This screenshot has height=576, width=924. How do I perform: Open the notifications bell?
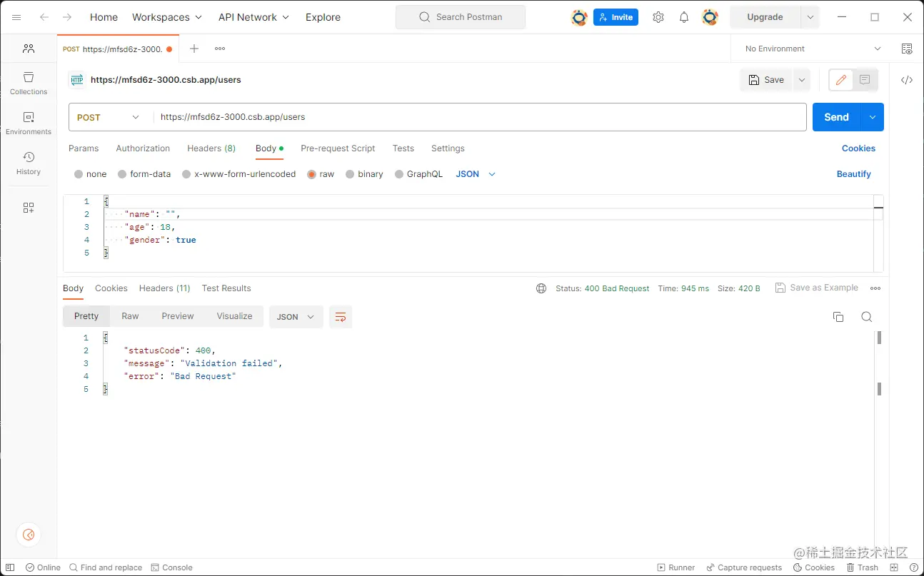click(x=684, y=17)
